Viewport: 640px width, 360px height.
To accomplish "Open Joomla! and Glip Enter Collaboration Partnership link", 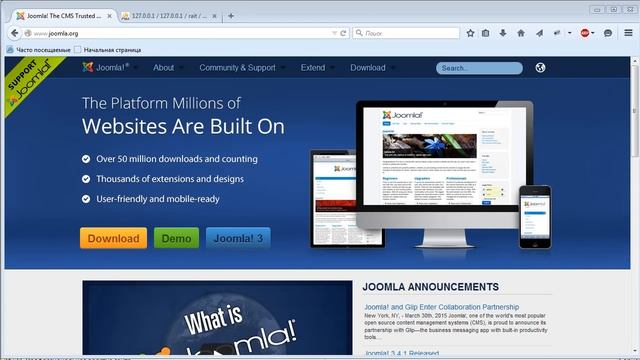I will click(442, 307).
